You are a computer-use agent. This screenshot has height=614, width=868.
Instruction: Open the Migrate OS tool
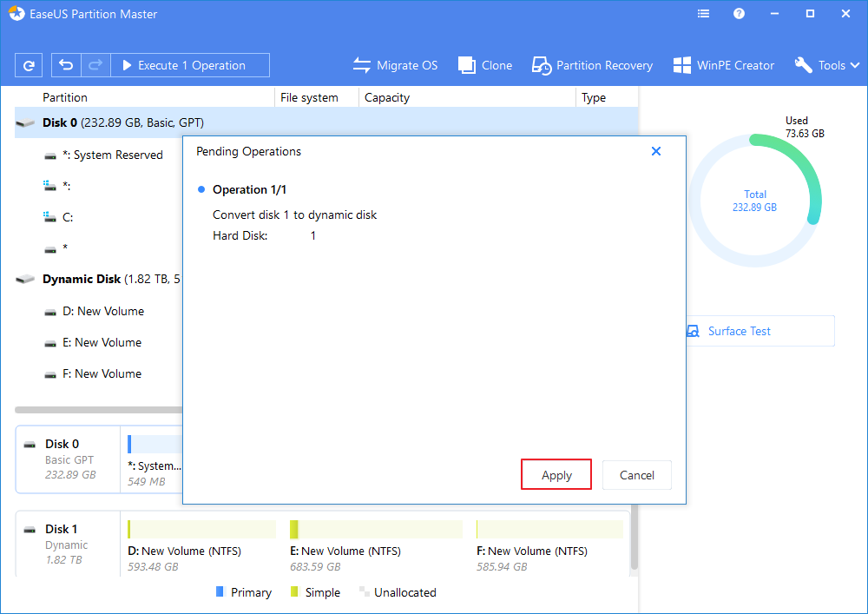coord(395,65)
